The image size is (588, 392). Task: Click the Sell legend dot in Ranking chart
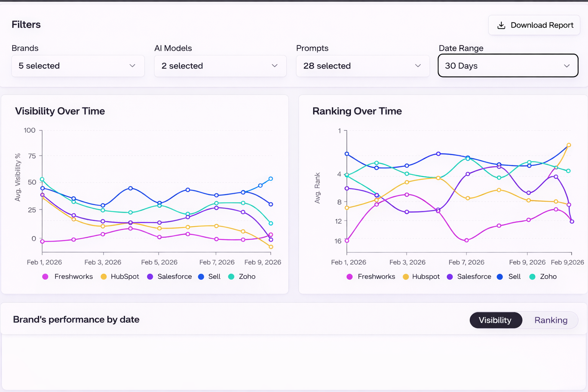click(x=500, y=277)
